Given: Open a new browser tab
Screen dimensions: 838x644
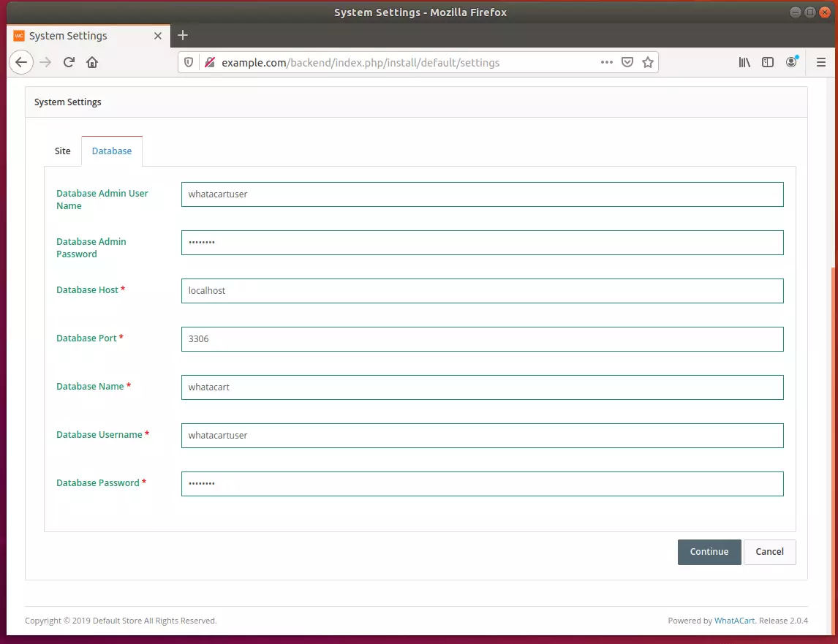Looking at the screenshot, I should point(183,35).
